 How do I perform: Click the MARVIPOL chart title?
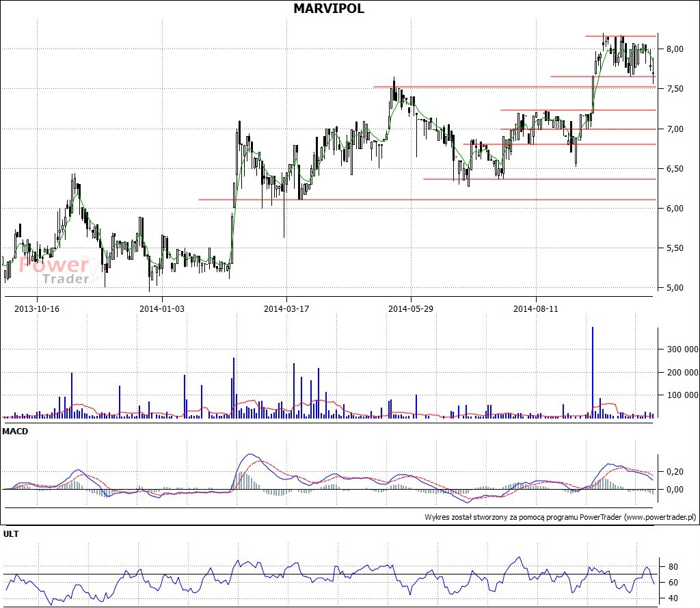(329, 8)
